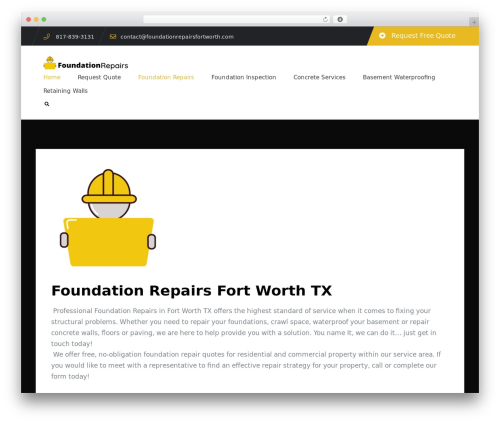Viewport: 500px width, 423px height.
Task: Open the site search magnifier icon
Action: 47,104
